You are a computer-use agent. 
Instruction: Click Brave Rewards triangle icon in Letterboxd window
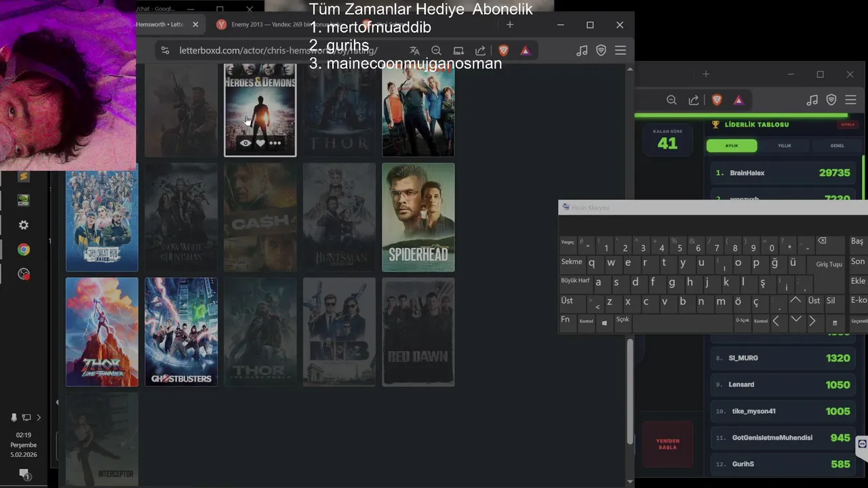525,51
